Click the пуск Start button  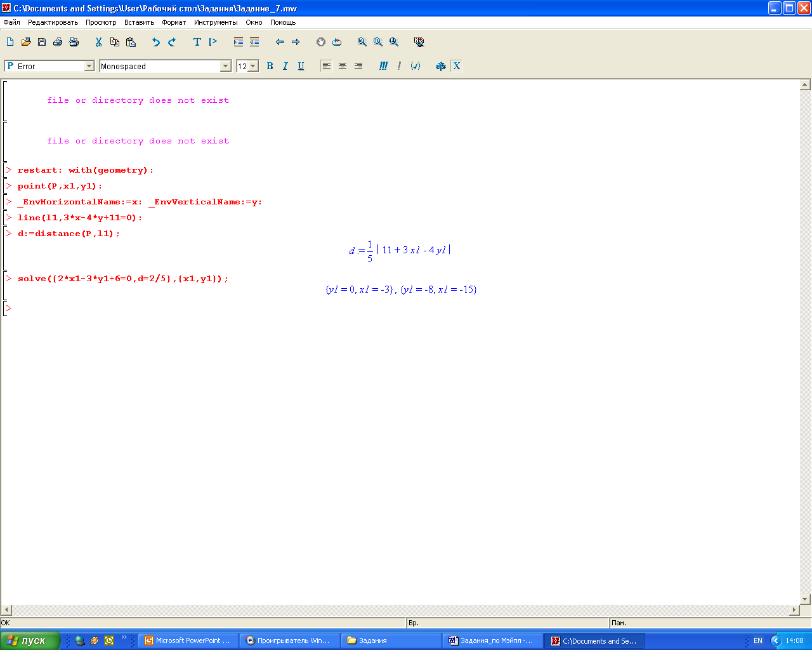[x=30, y=640]
